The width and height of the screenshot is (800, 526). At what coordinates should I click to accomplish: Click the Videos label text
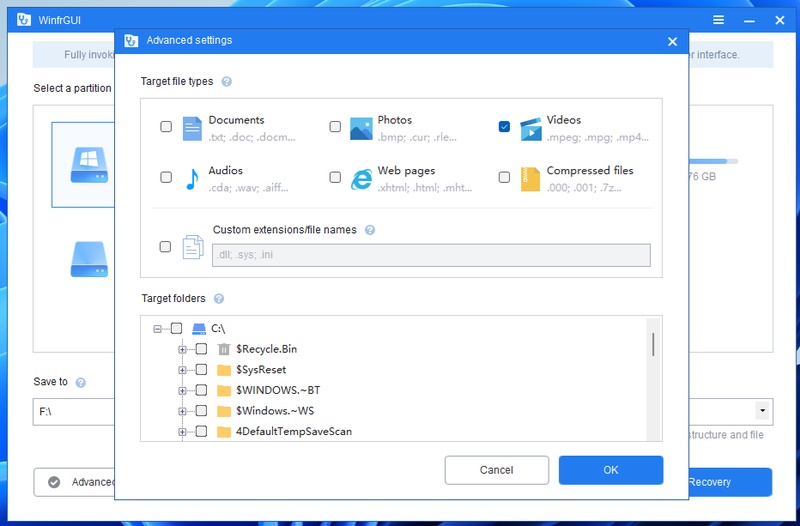click(x=564, y=120)
